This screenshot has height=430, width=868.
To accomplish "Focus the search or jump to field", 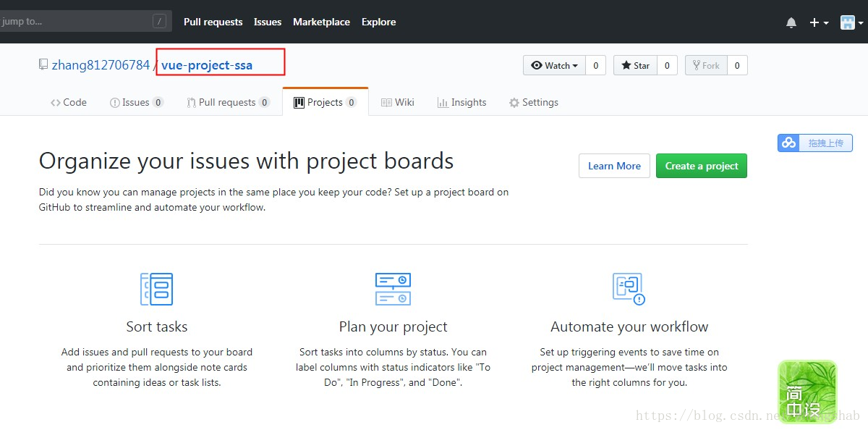I will point(85,22).
